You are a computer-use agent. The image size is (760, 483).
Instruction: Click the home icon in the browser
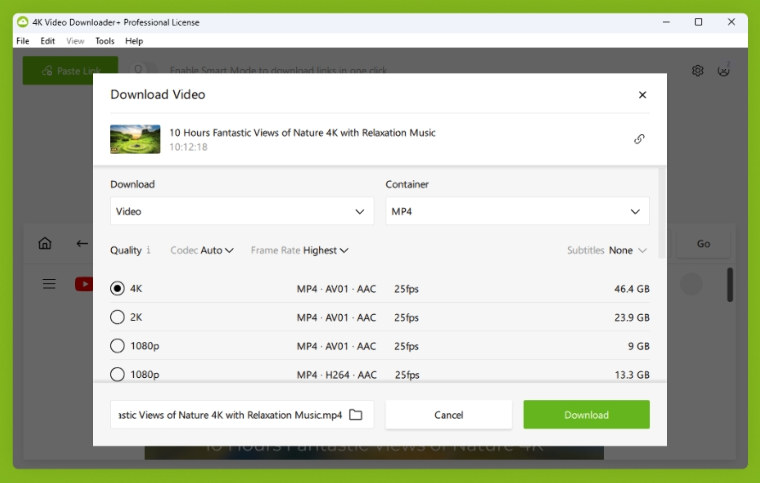45,243
